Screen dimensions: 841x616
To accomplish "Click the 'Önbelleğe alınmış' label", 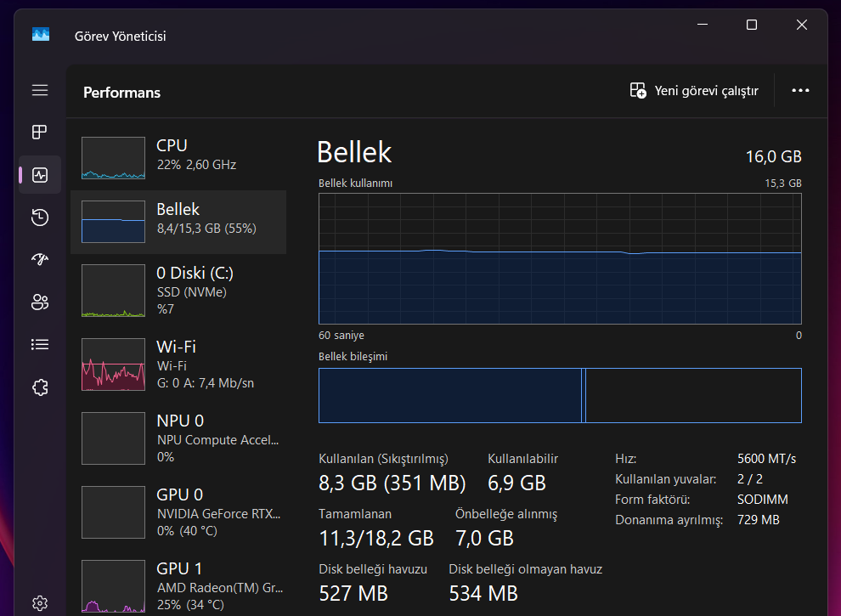I will click(505, 514).
